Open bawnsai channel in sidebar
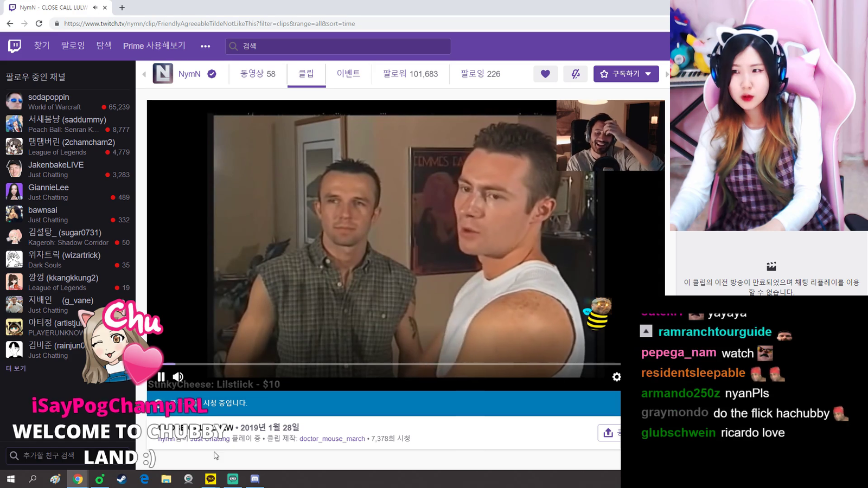Screen dimensions: 868x488 pyautogui.click(x=68, y=215)
